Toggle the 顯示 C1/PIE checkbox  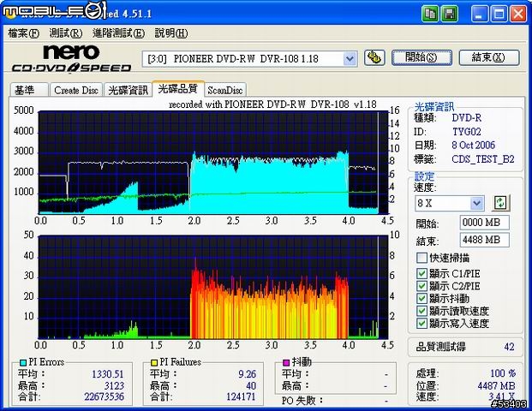[x=421, y=273]
